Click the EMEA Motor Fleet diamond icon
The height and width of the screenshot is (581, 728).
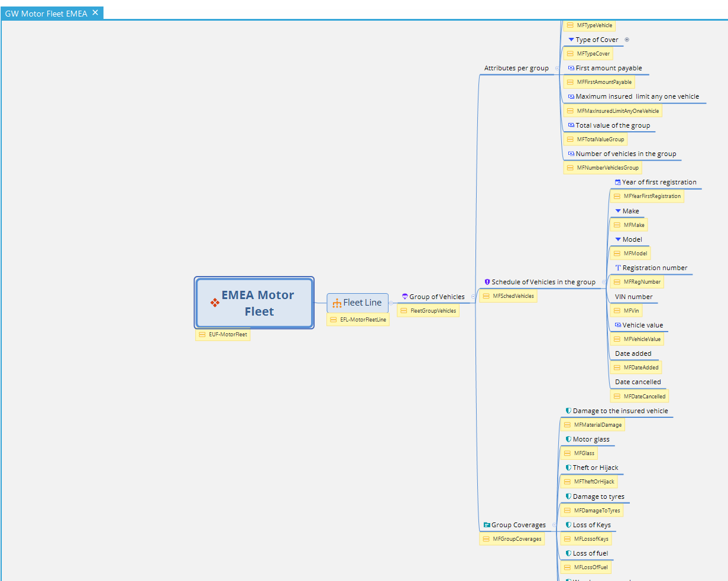215,303
